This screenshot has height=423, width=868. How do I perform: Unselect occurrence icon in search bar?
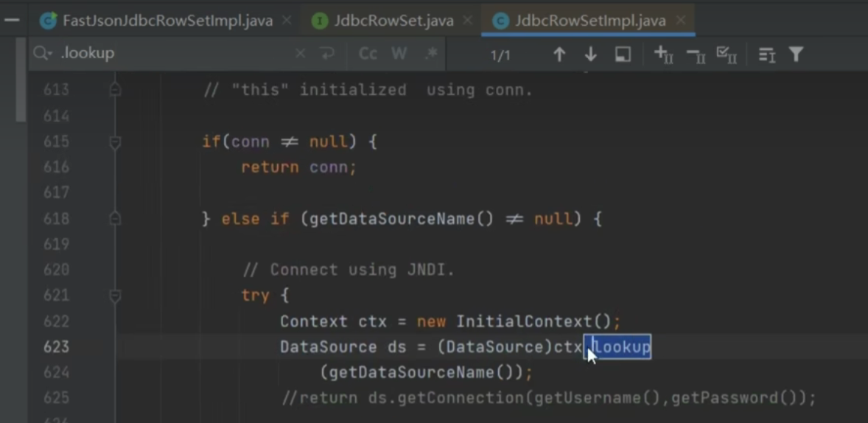[695, 55]
